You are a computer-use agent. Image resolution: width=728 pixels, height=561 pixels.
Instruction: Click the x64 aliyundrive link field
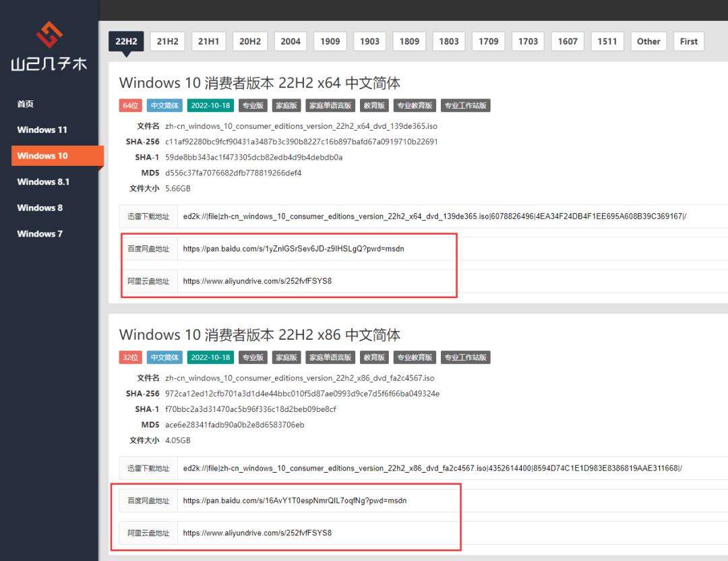[453, 281]
